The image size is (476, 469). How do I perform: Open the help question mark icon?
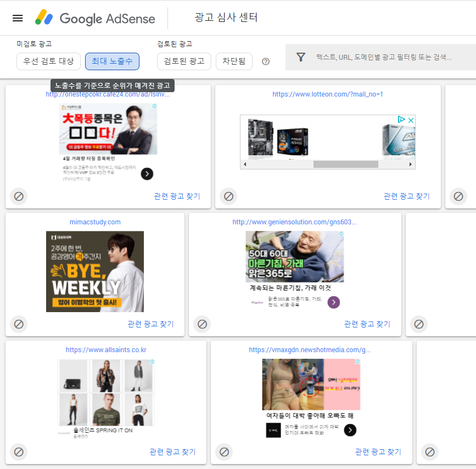click(266, 61)
